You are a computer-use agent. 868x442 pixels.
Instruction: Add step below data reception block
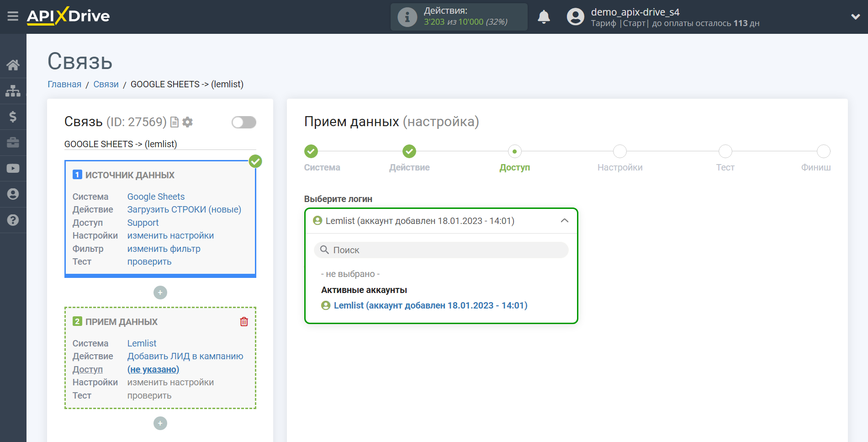pyautogui.click(x=160, y=423)
